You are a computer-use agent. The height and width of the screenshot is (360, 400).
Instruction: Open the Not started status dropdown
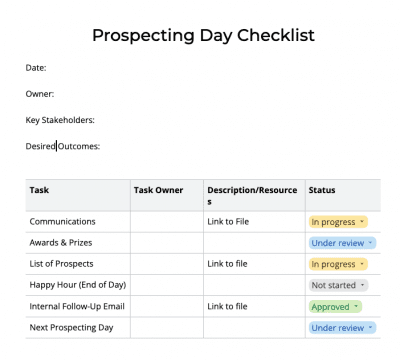[x=338, y=285]
